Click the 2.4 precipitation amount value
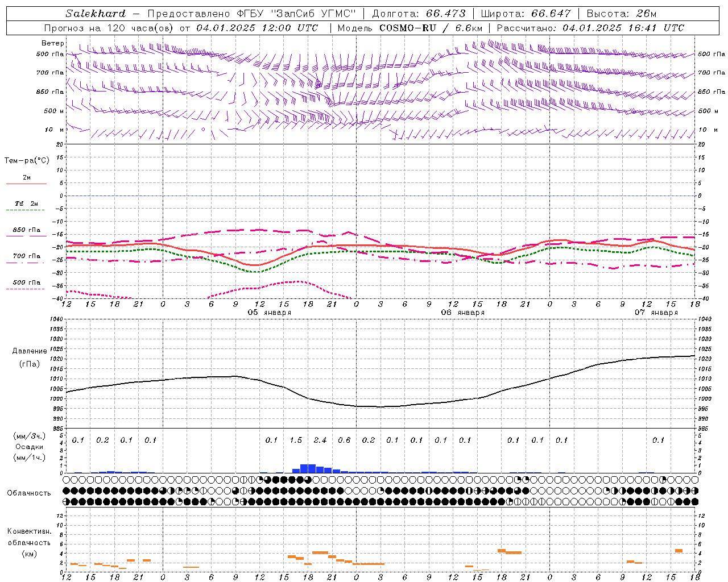Image resolution: width=728 pixels, height=582 pixels. click(x=320, y=440)
